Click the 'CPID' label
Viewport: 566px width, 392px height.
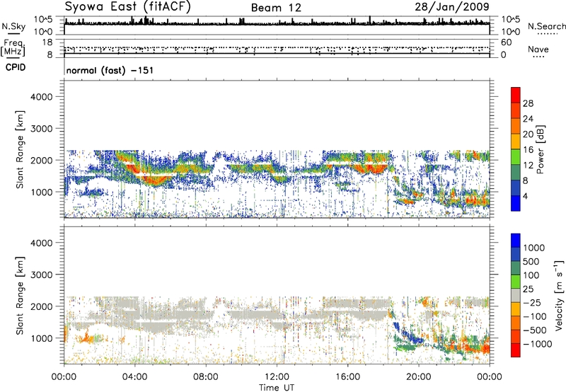(16, 67)
